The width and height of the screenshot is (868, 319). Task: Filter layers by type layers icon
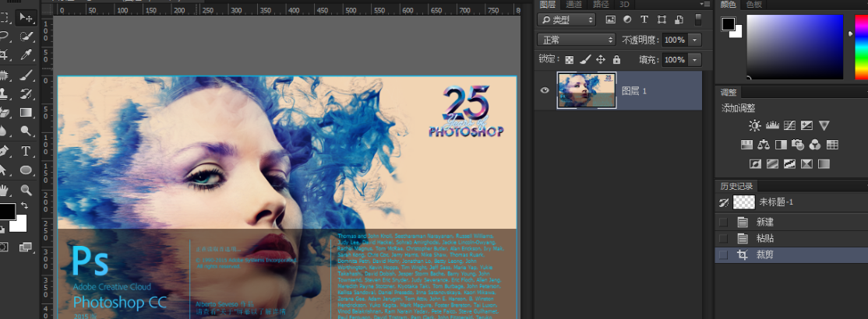click(644, 19)
